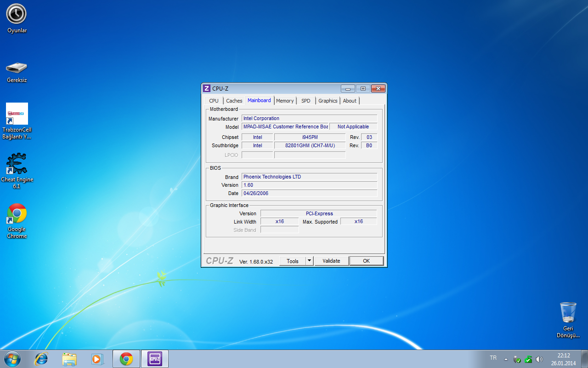Click the OK button
The image size is (588, 368).
[x=367, y=261]
